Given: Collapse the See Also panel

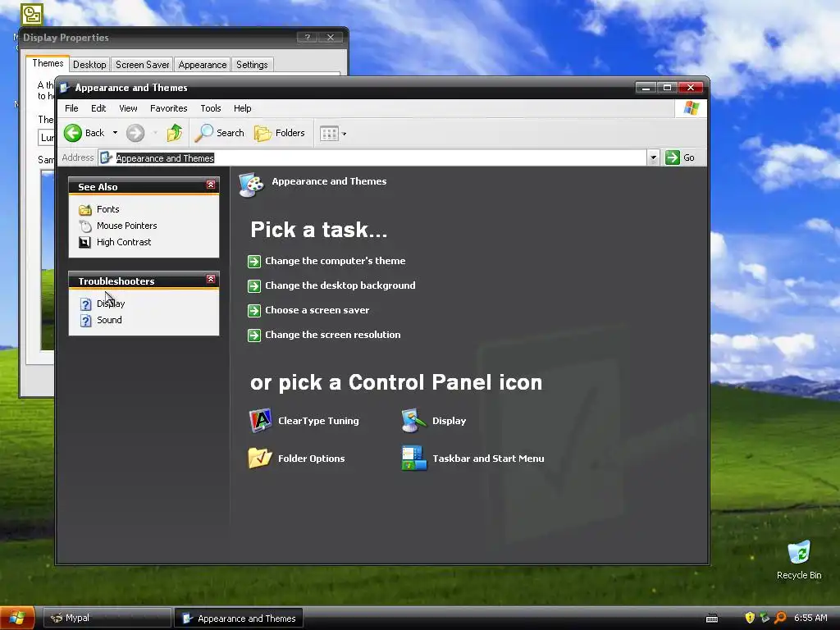Looking at the screenshot, I should tap(211, 185).
